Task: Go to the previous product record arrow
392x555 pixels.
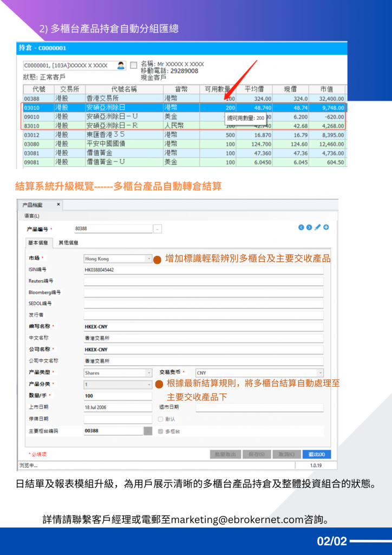Action: [301, 227]
